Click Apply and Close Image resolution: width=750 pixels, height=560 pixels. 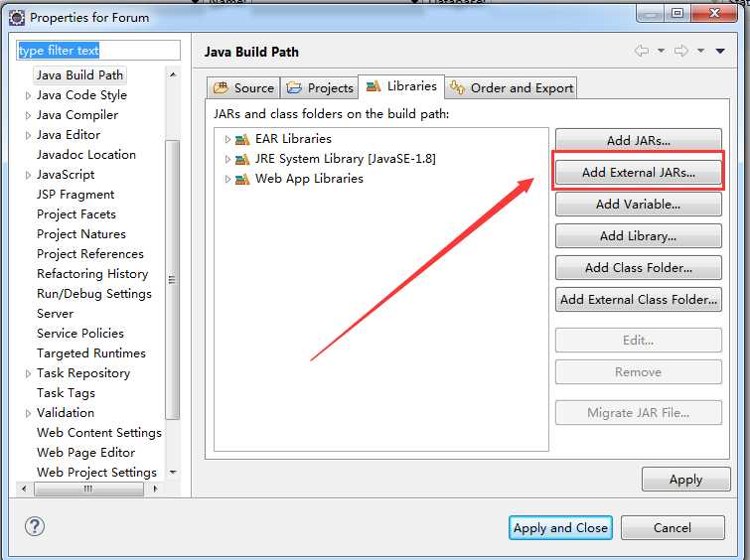tap(560, 527)
